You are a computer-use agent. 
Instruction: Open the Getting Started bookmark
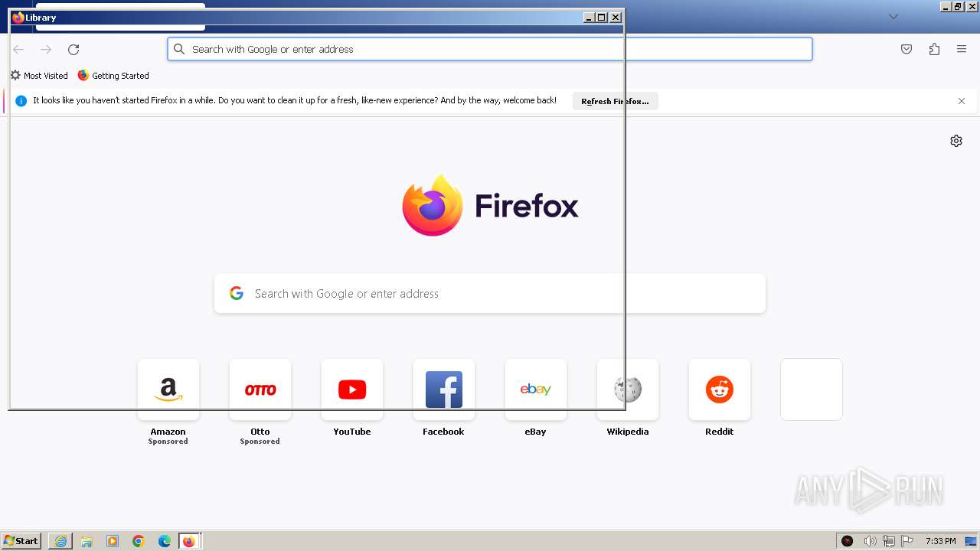point(113,76)
